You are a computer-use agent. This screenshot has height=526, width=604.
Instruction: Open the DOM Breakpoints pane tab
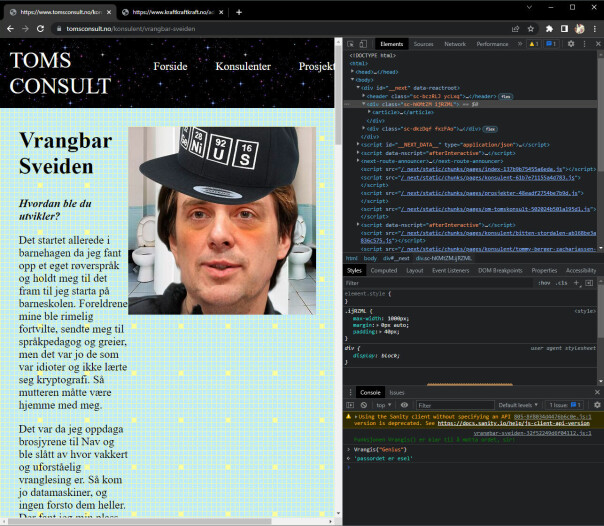pos(500,270)
